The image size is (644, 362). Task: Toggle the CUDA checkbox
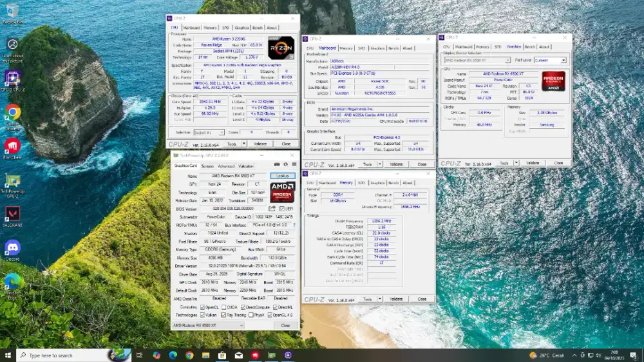(x=225, y=307)
